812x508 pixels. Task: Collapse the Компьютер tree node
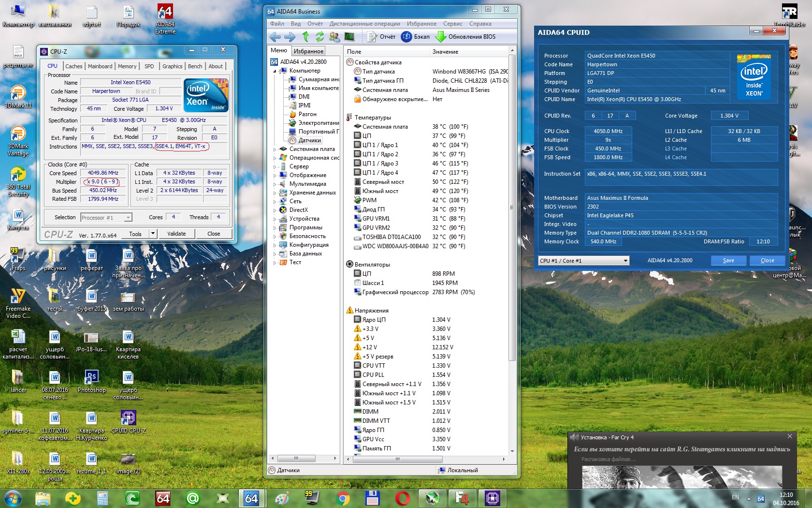click(x=275, y=71)
